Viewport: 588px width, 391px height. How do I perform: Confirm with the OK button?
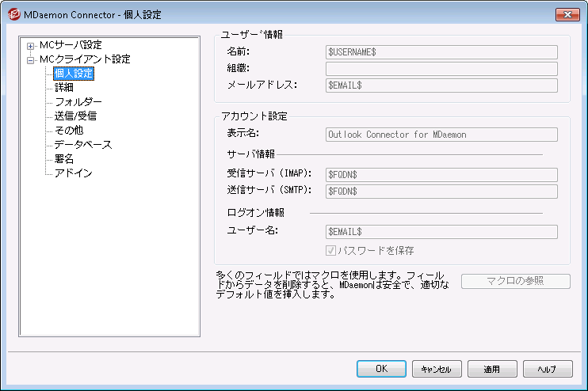(x=381, y=369)
